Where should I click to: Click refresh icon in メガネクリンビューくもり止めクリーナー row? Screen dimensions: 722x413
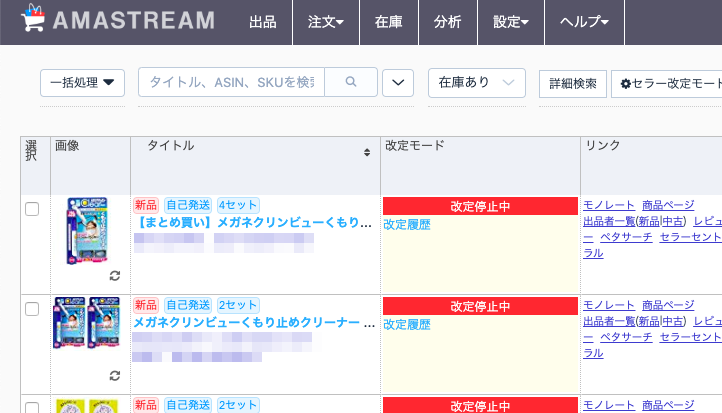(115, 375)
